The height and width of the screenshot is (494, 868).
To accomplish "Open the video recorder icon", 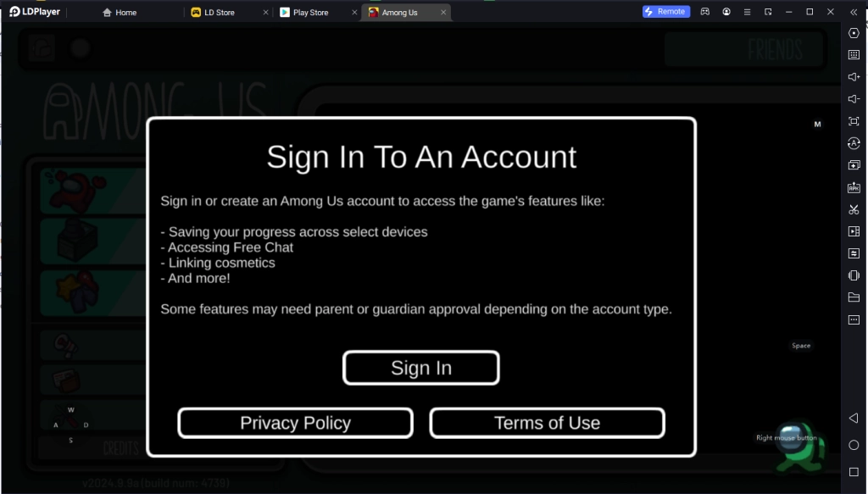I will (854, 231).
